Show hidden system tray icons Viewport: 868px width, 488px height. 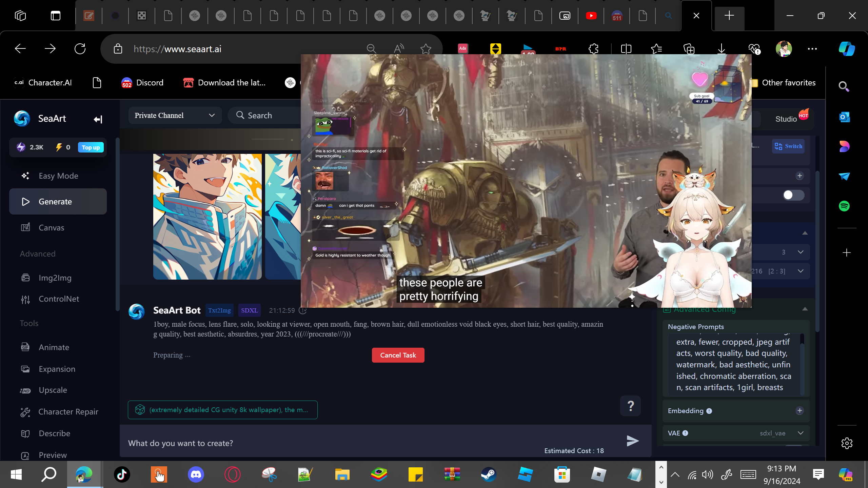675,474
